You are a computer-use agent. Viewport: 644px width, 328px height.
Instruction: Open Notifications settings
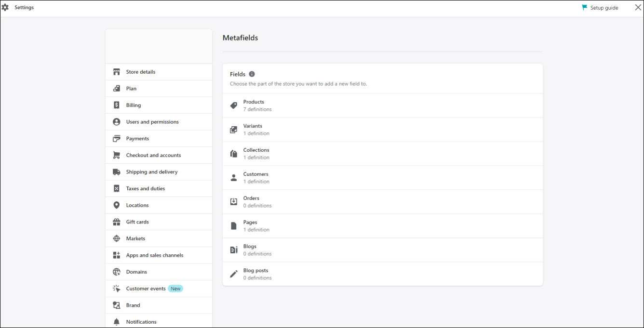point(159,322)
